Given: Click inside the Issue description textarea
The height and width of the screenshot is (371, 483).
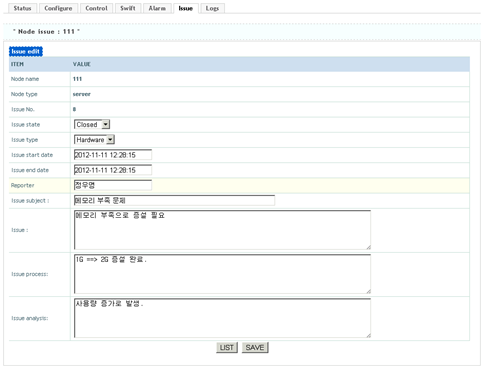Looking at the screenshot, I should pyautogui.click(x=222, y=230).
